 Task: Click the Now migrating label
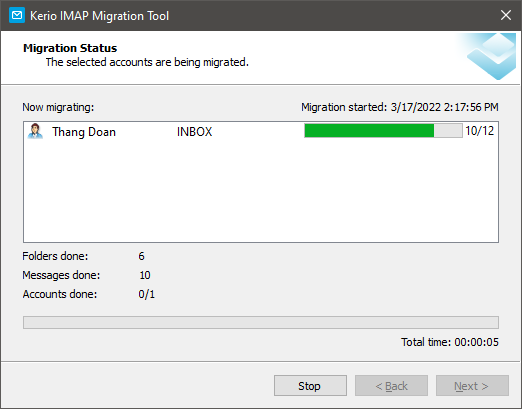(58, 107)
